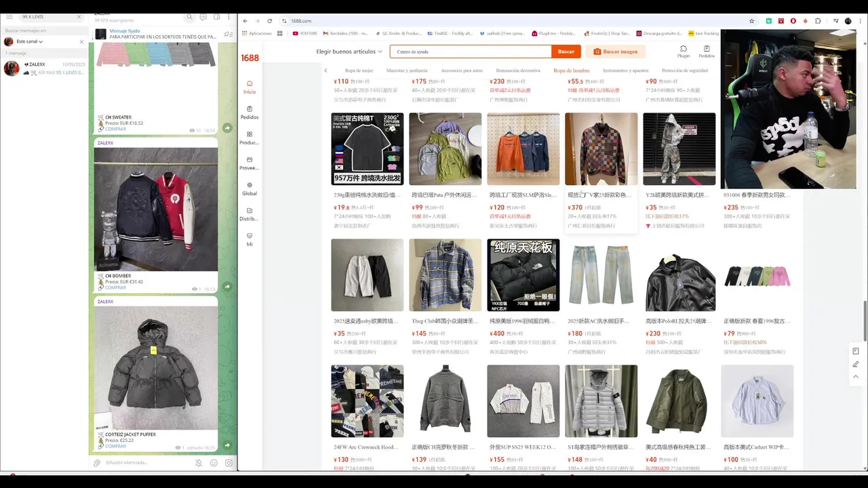Open the Aplicaciones bookmarks shortcut
868x488 pixels.
point(256,33)
